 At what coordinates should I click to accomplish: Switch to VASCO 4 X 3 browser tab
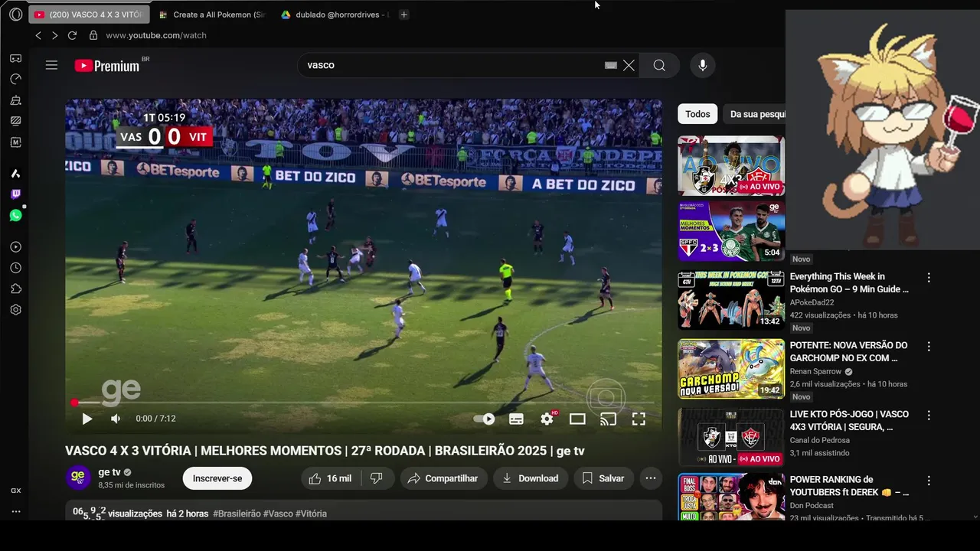[x=89, y=15]
